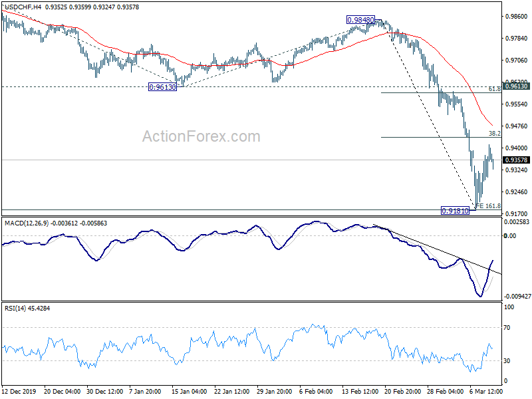Screen dimensions: 532x399
Task: Click the 0.92460 price axis value
Action: tap(517, 192)
